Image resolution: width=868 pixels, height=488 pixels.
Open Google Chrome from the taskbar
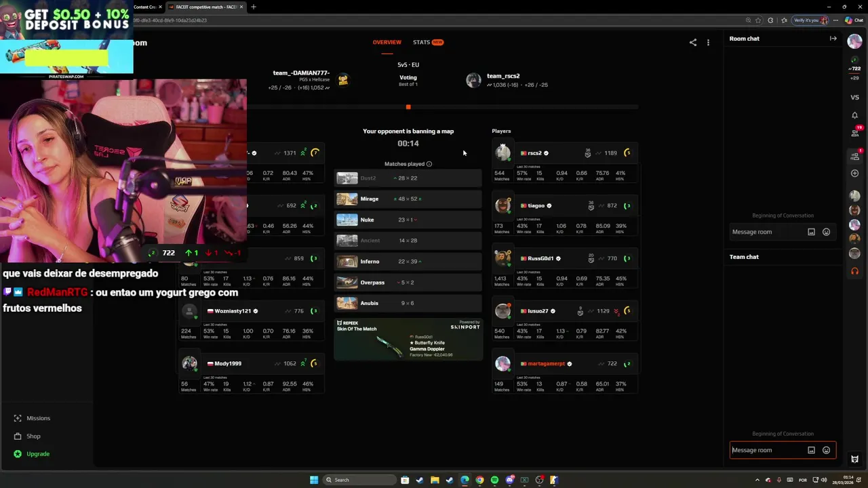click(479, 480)
